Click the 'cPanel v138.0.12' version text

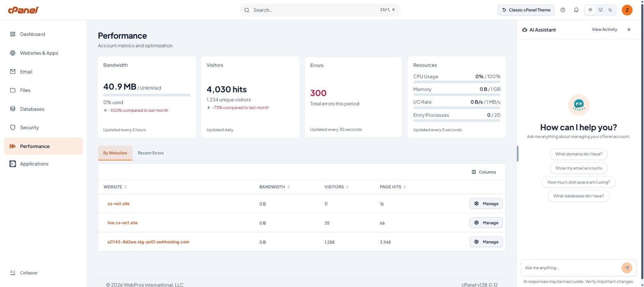pos(479,285)
